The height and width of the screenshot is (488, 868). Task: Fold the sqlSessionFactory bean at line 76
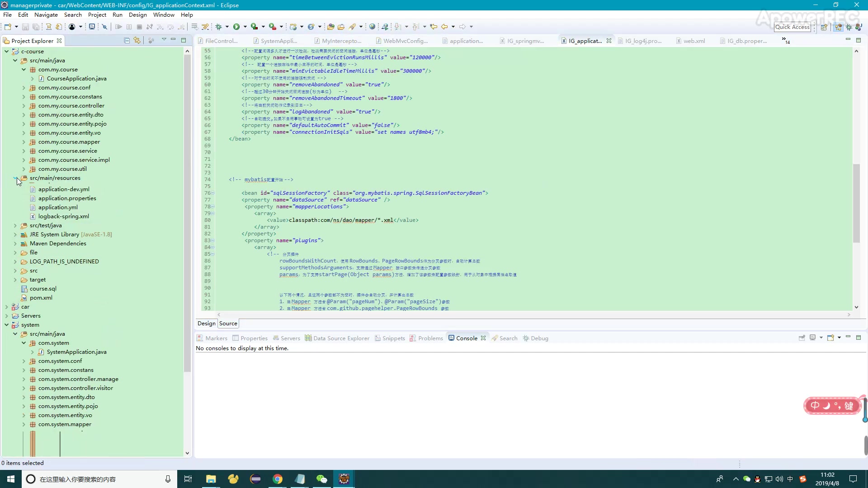213,193
